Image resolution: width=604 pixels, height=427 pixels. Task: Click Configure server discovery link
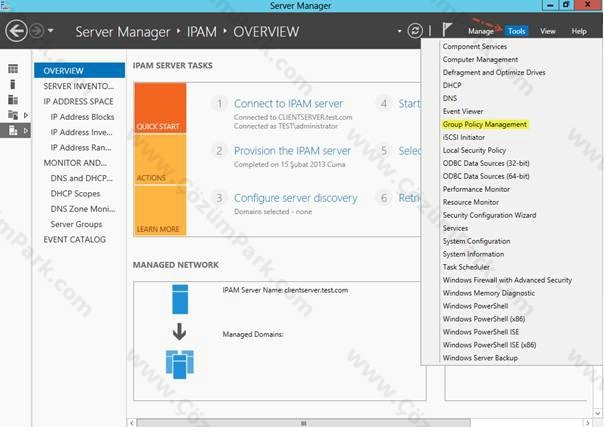[x=295, y=198]
